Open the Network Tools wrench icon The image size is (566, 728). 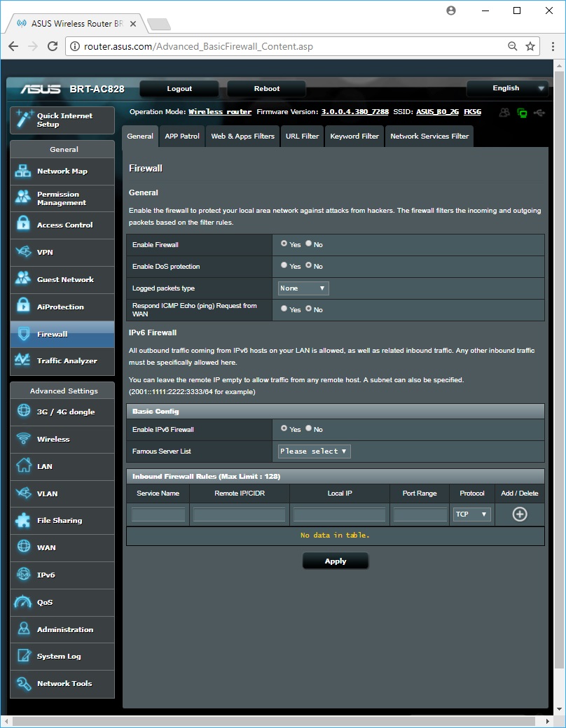pyautogui.click(x=24, y=683)
